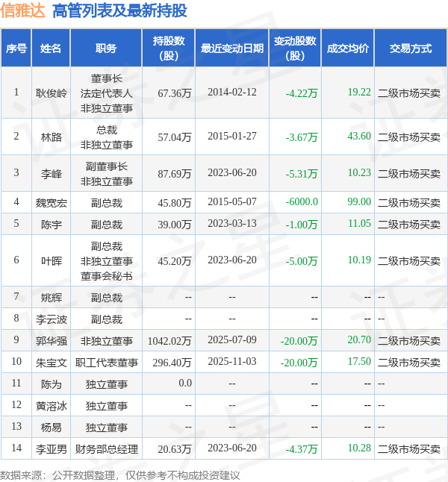Click the name 叶晖
The height and width of the screenshot is (482, 448).
coord(51,261)
